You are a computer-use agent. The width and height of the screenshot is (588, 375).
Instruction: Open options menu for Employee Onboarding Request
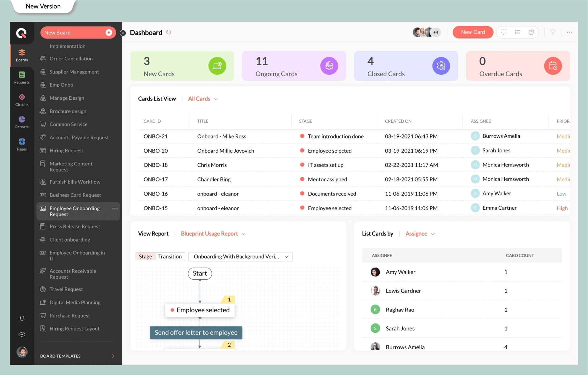114,209
